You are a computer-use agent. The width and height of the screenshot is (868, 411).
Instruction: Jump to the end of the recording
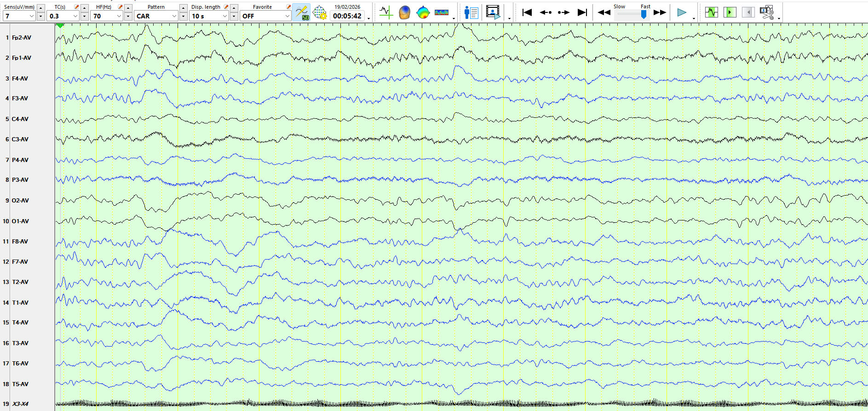pos(582,12)
